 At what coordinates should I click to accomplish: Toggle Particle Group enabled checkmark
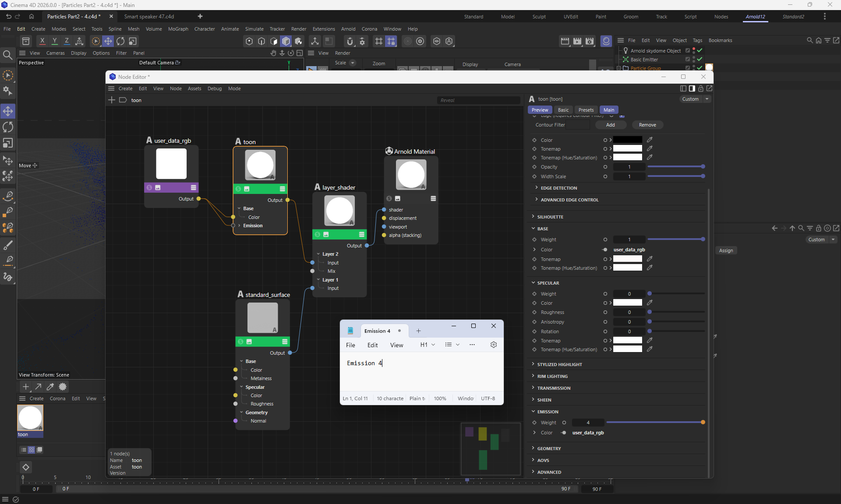pos(700,68)
